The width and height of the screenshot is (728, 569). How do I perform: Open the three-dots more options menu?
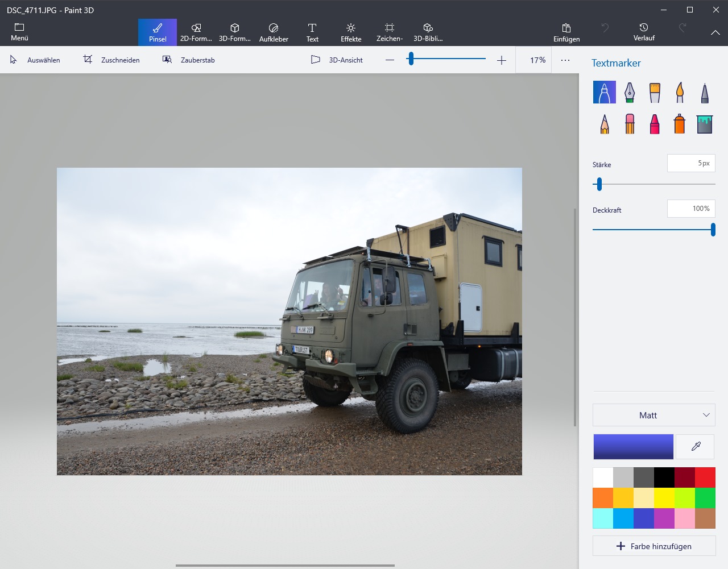pyautogui.click(x=565, y=60)
